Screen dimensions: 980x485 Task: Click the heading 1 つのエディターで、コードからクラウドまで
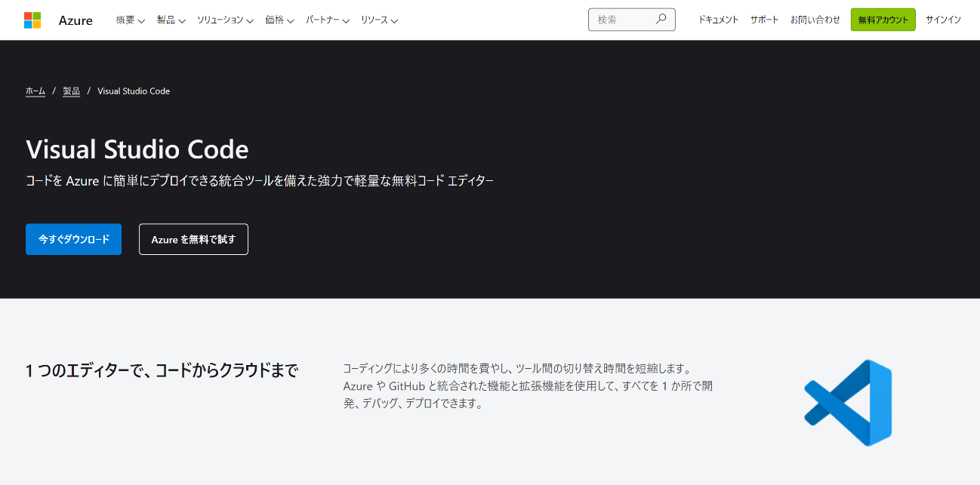[162, 370]
